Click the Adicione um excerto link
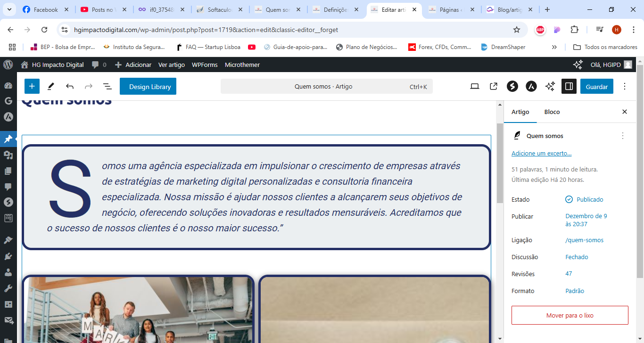 tap(541, 153)
